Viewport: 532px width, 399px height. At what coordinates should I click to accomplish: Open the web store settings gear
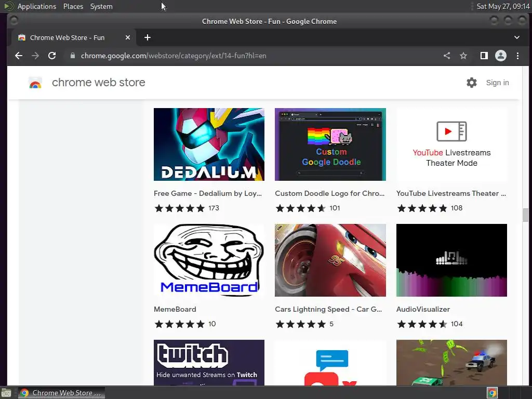[x=472, y=83]
